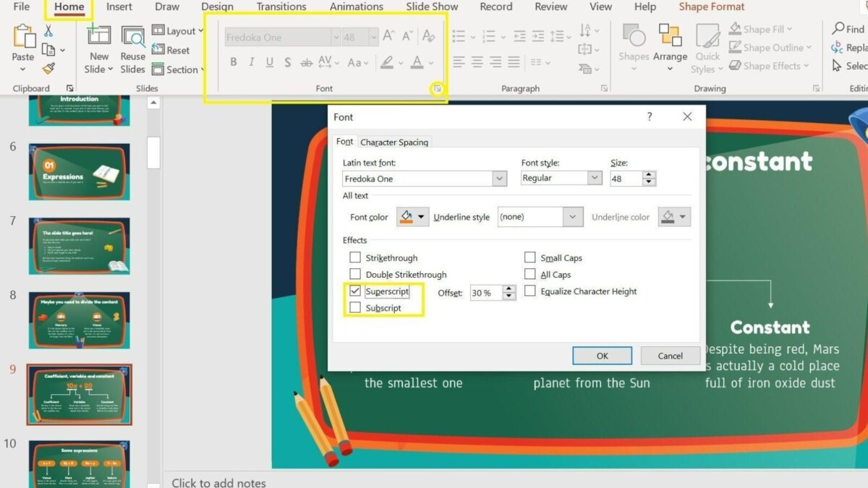Enable the Double Strikethrough checkbox
This screenshot has height=488, width=868.
pyautogui.click(x=355, y=274)
